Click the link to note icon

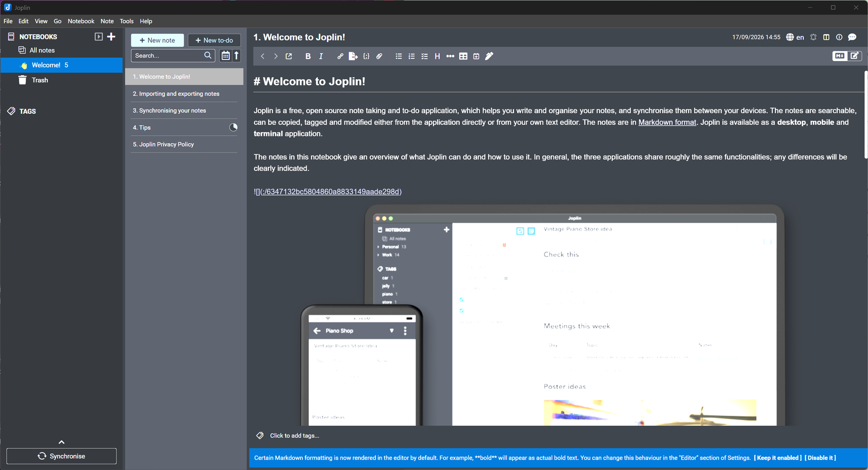(353, 56)
